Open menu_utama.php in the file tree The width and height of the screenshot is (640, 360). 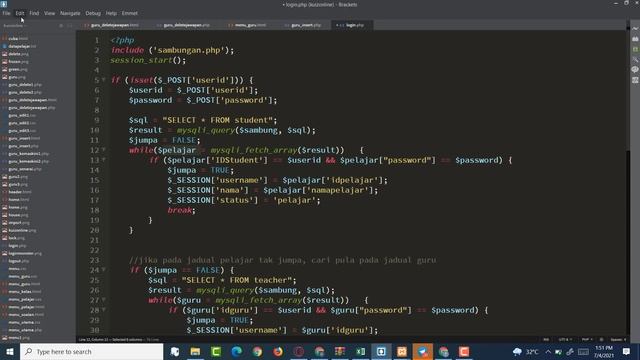coord(25,330)
